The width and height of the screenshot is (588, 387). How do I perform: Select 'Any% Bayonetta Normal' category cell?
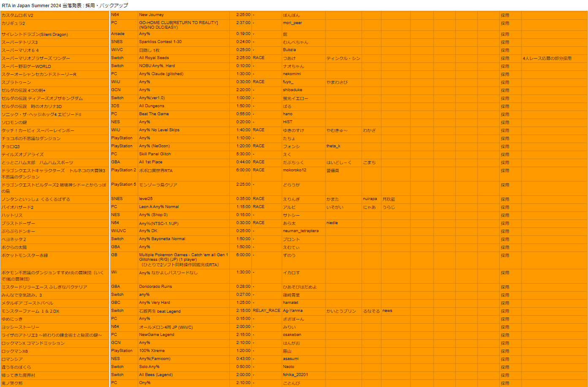pyautogui.click(x=184, y=240)
